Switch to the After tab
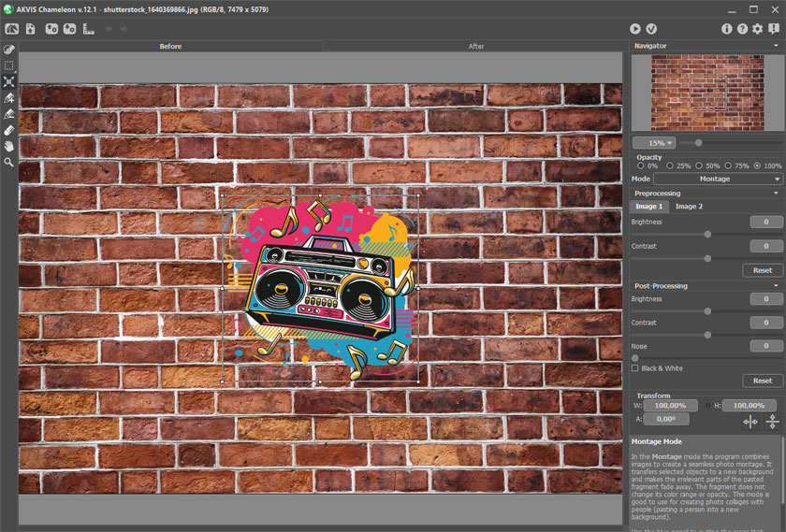786x532 pixels. 475,46
